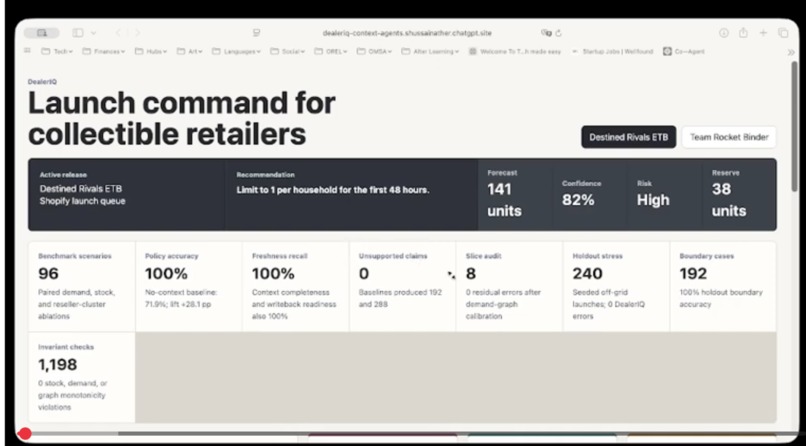Click the Benchmark scenarios 96 card
This screenshot has width=806, height=446.
(82, 286)
